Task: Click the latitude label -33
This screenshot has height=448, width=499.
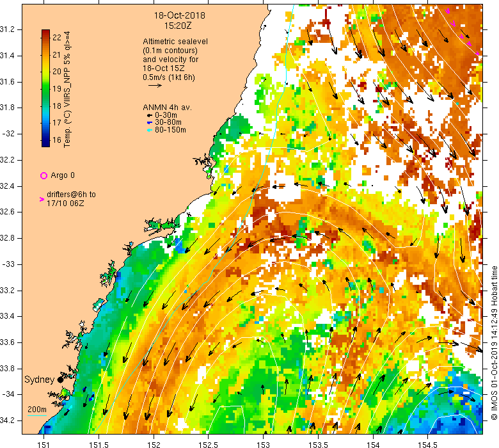Action: click(x=8, y=264)
